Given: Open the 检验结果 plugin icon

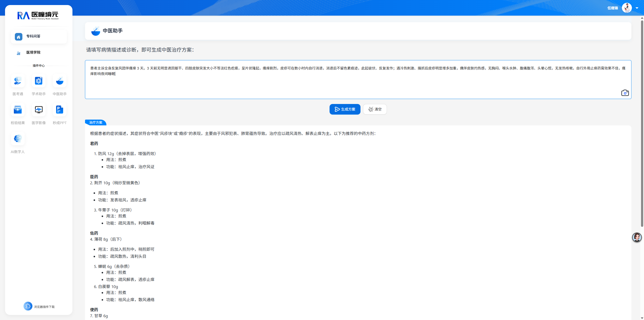Looking at the screenshot, I should (18, 110).
